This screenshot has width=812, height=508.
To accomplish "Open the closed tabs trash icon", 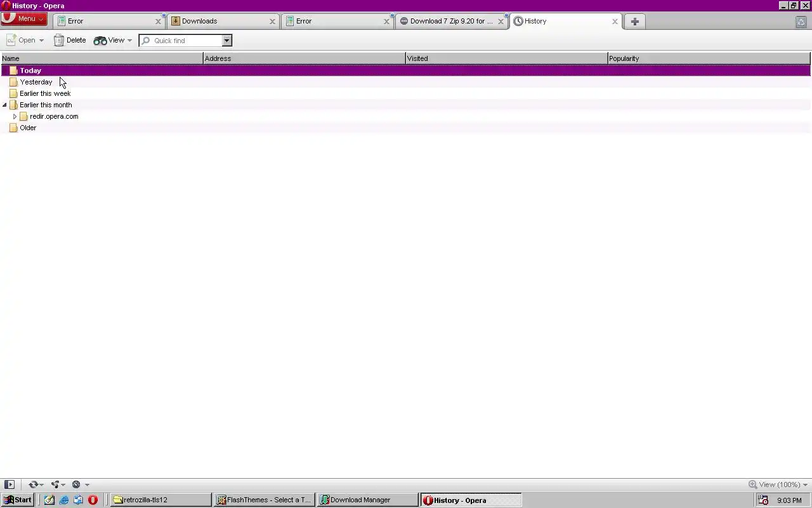I will coord(801,22).
